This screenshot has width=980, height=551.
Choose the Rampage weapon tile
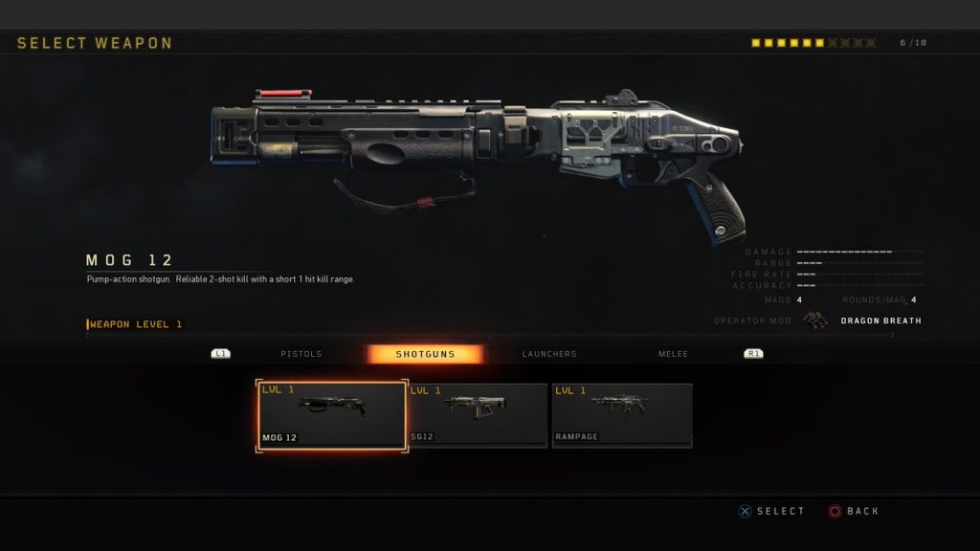(x=622, y=415)
